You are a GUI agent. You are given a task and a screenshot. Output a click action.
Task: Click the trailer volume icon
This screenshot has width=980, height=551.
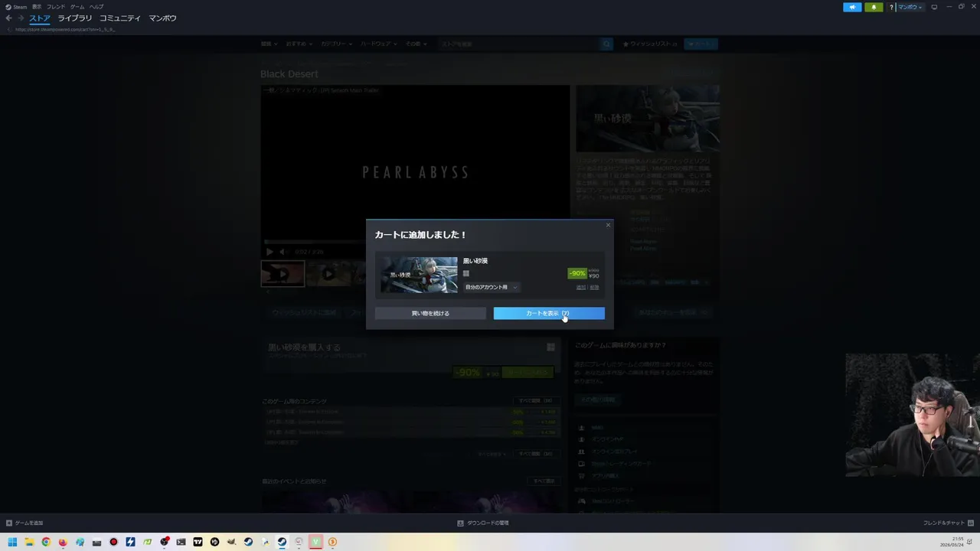coord(283,252)
